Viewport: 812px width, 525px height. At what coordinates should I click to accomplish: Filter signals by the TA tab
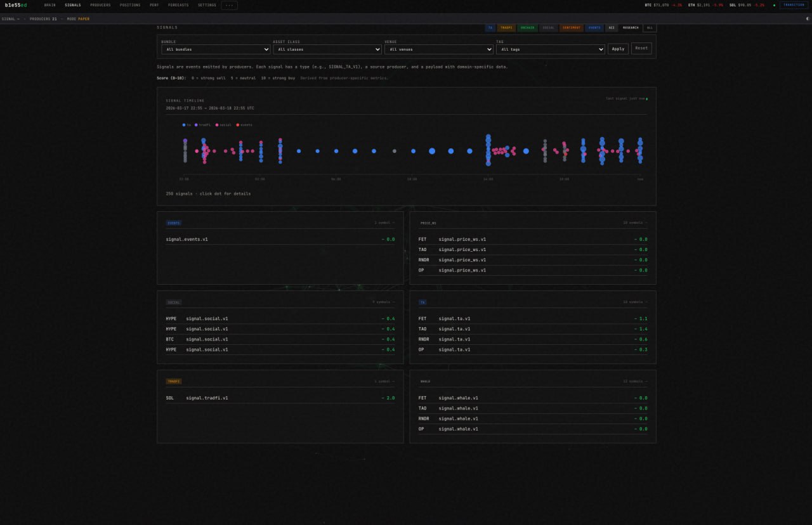pos(490,28)
